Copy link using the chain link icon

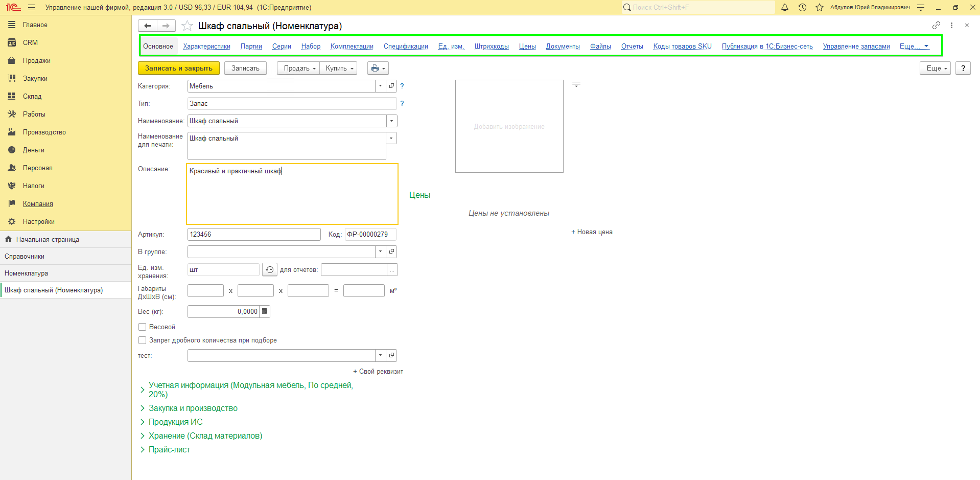click(936, 25)
